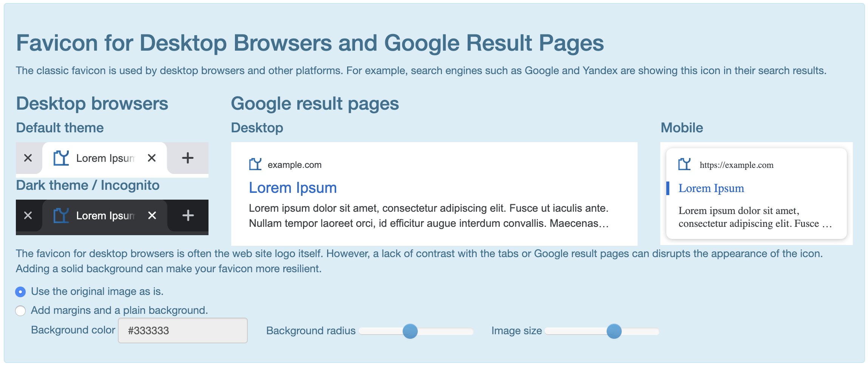Select 'Add margins and a plain background' option
Screen dimensions: 868x366
(20, 311)
